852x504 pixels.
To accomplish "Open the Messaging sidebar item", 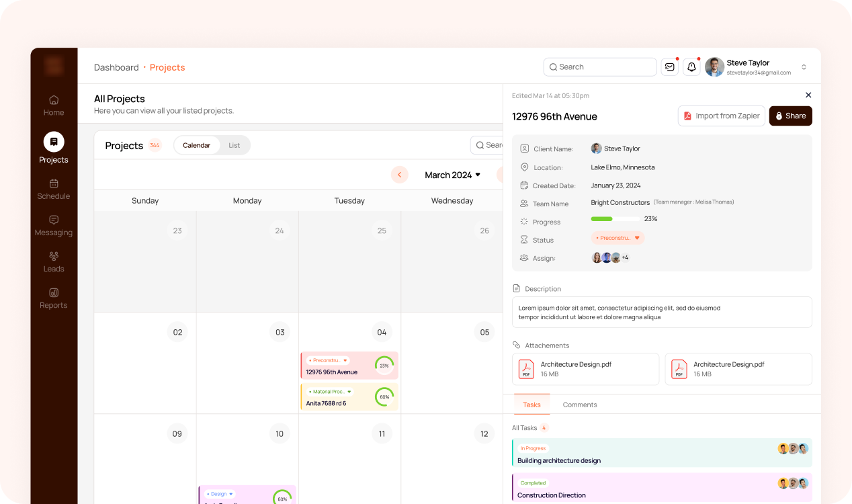I will click(x=54, y=225).
